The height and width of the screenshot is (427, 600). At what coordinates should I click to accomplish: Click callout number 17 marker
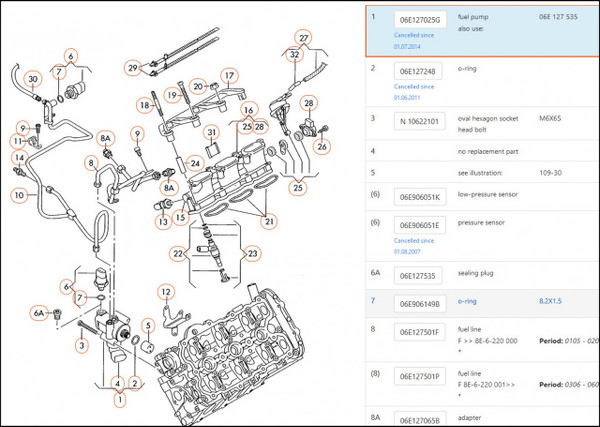click(229, 75)
